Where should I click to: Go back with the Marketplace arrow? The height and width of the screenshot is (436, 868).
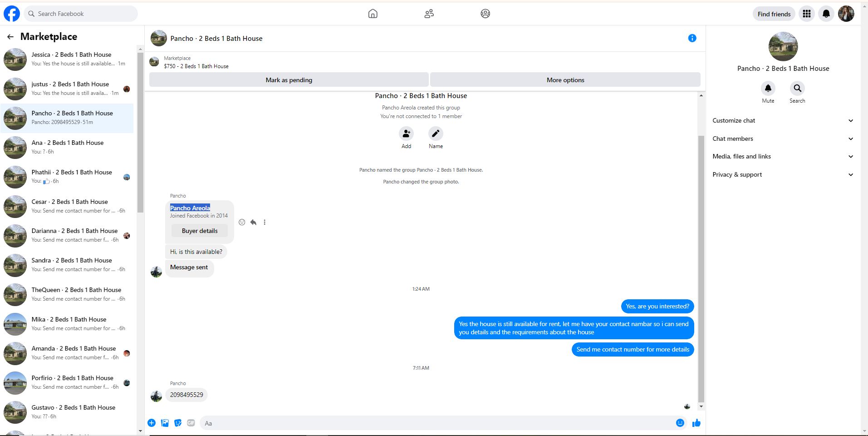(10, 37)
